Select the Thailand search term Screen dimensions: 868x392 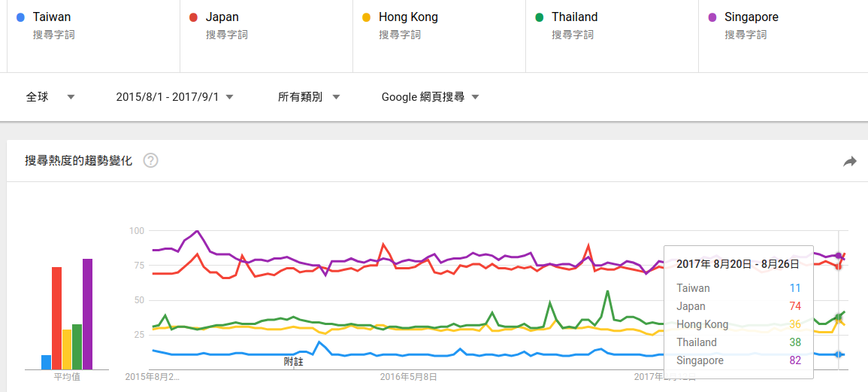pyautogui.click(x=574, y=17)
